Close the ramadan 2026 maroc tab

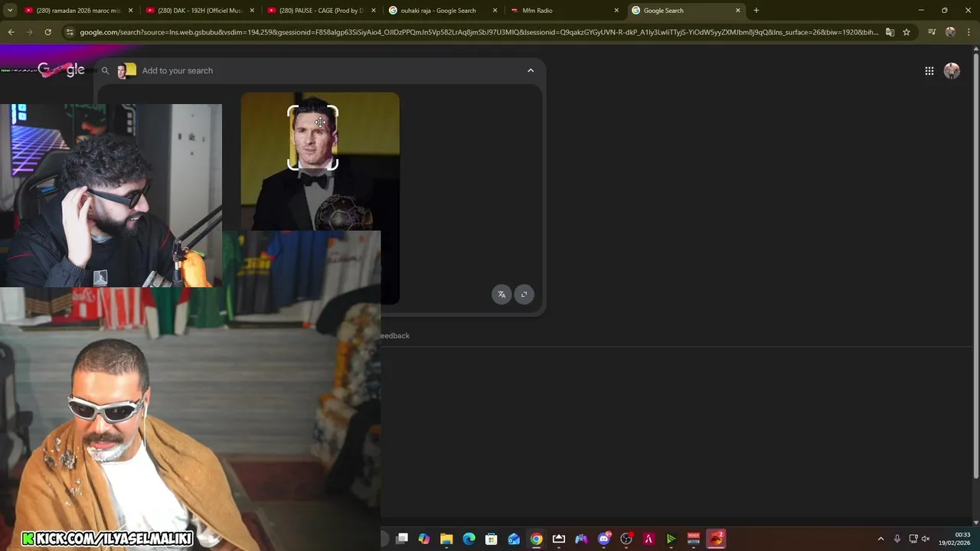click(x=130, y=11)
